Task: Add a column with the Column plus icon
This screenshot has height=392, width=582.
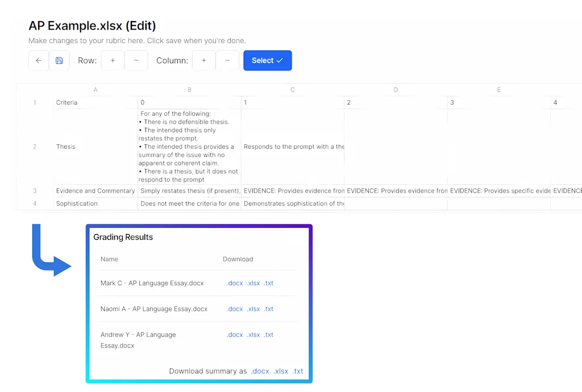Action: [203, 60]
